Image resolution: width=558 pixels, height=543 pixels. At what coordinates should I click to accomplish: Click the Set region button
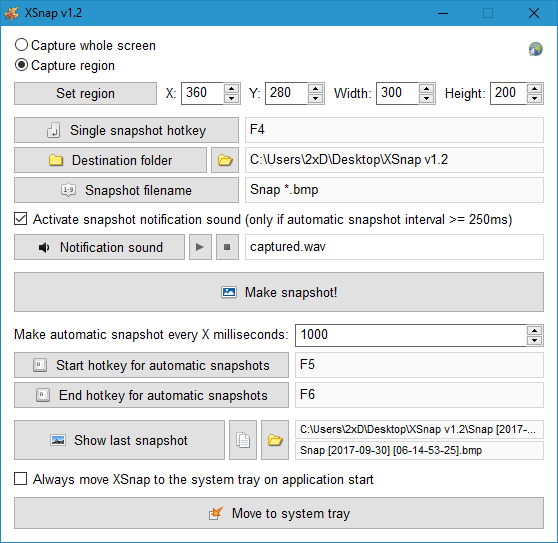(85, 94)
